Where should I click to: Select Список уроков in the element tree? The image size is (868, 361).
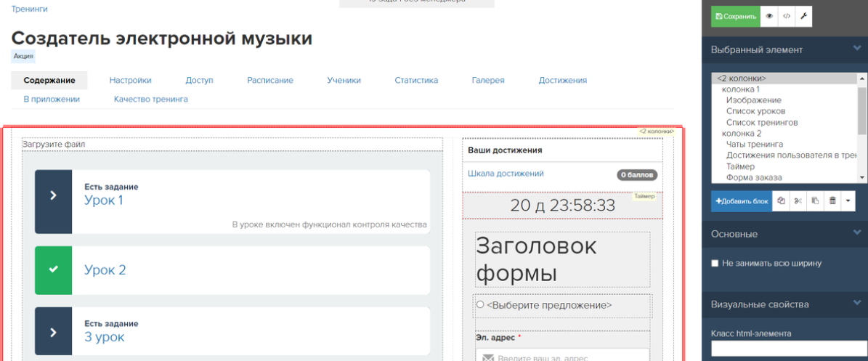(x=755, y=111)
